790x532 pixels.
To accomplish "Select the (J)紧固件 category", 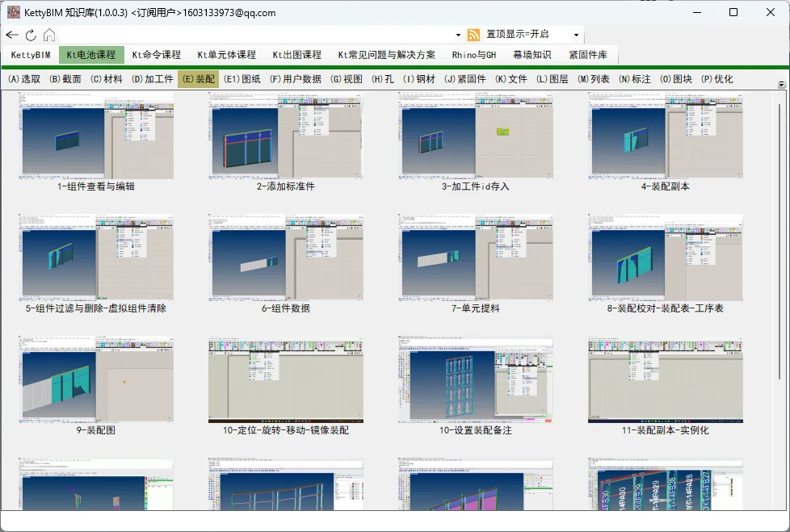I will click(x=465, y=79).
